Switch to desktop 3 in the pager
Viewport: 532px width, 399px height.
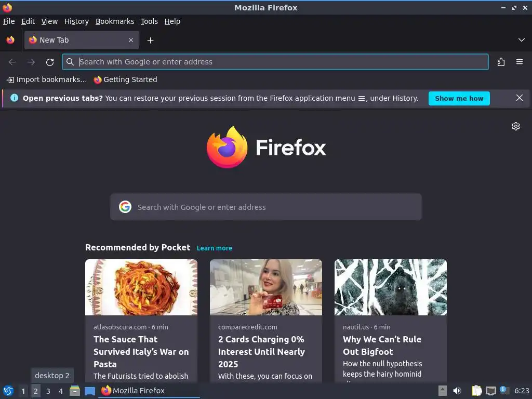click(x=48, y=391)
